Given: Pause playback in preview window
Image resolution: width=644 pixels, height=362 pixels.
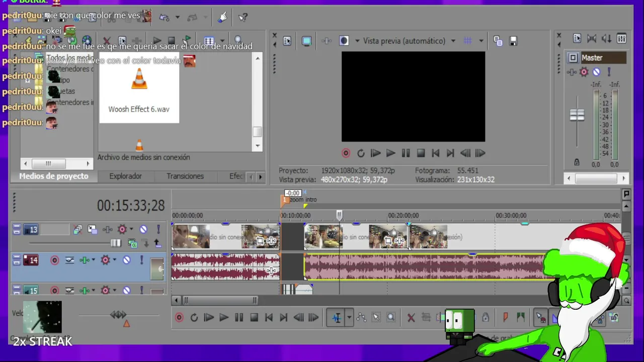Looking at the screenshot, I should click(x=406, y=153).
